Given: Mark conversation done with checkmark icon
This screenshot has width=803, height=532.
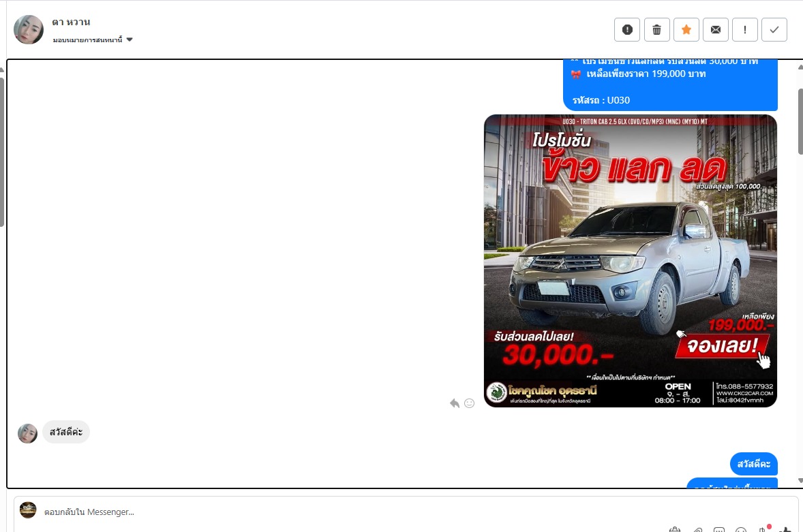Looking at the screenshot, I should pyautogui.click(x=774, y=30).
